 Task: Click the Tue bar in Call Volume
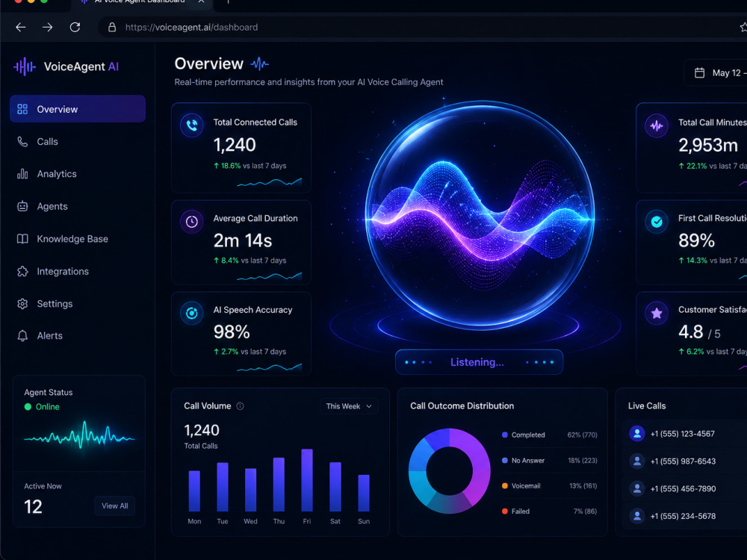point(223,487)
